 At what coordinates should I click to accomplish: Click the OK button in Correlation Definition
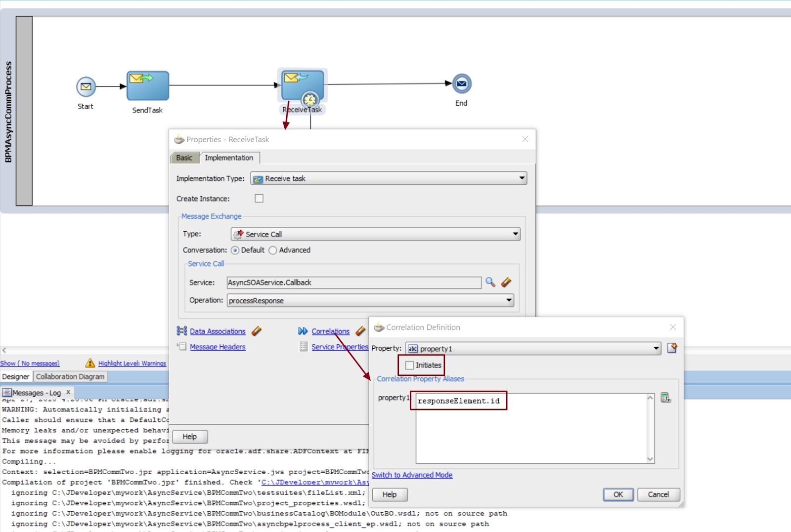tap(617, 494)
